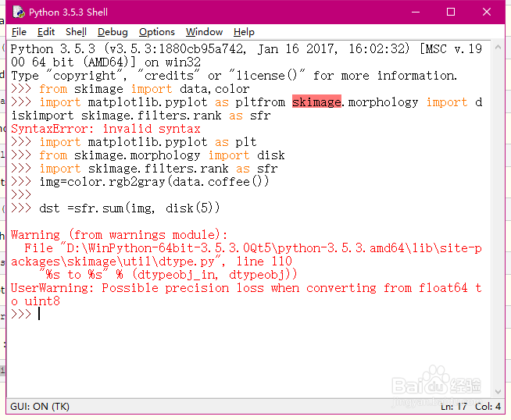Click 'SyntaxError: invalid syntax' line
Image resolution: width=511 pixels, height=420 pixels.
click(x=105, y=129)
